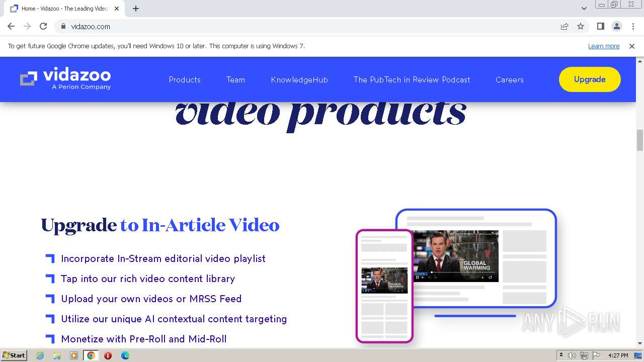Click Chrome icon in taskbar
The width and height of the screenshot is (644, 362).
91,355
